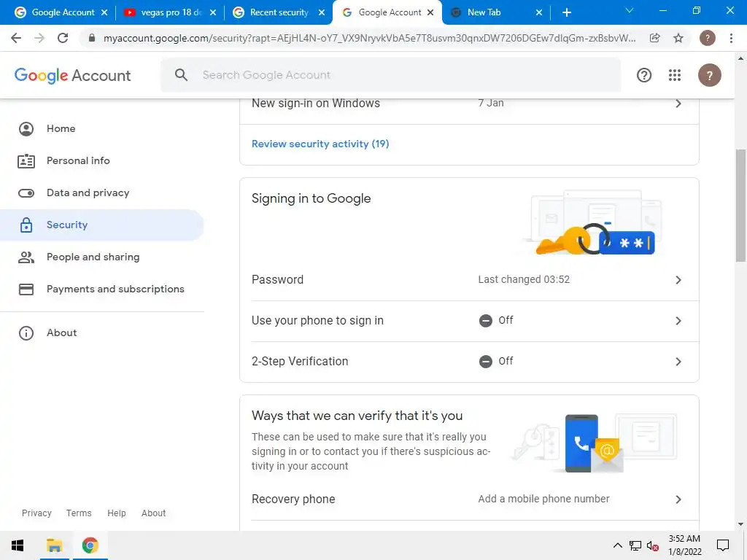Screen dimensions: 747x560
Task: Open the Google apps grid
Action: [675, 75]
